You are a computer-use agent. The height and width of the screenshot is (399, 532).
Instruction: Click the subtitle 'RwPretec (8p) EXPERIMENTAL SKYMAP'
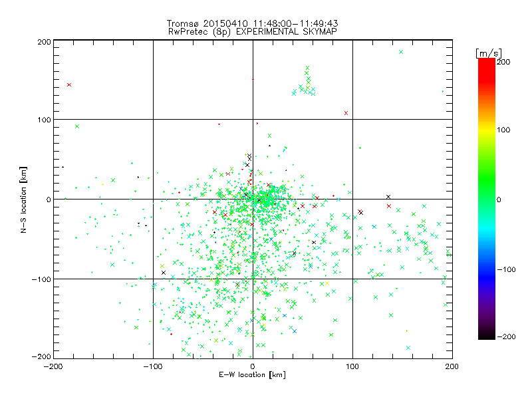coord(253,31)
